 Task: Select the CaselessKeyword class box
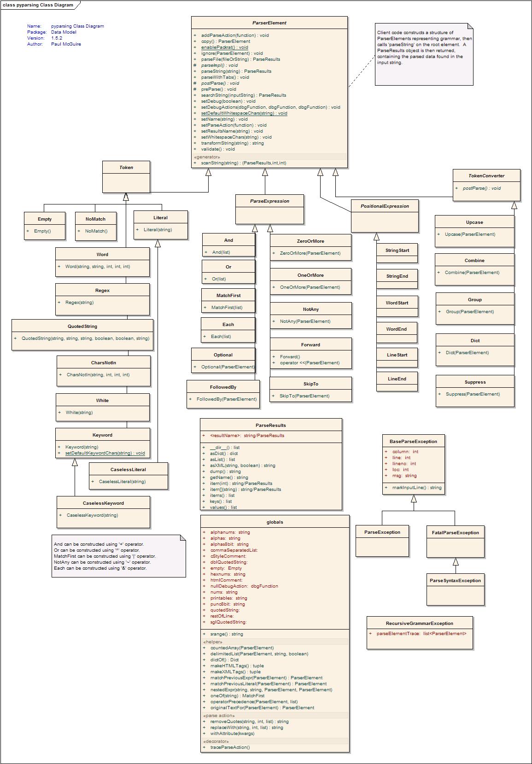point(103,512)
